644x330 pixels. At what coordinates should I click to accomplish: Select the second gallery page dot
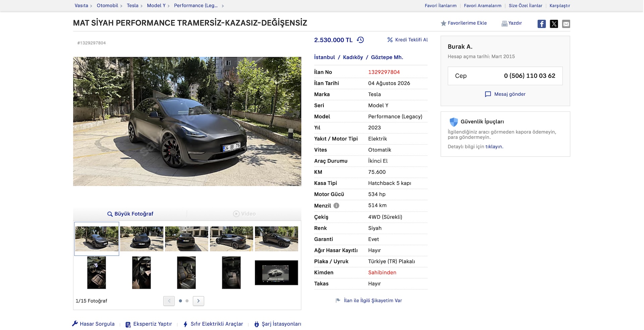coord(187,301)
